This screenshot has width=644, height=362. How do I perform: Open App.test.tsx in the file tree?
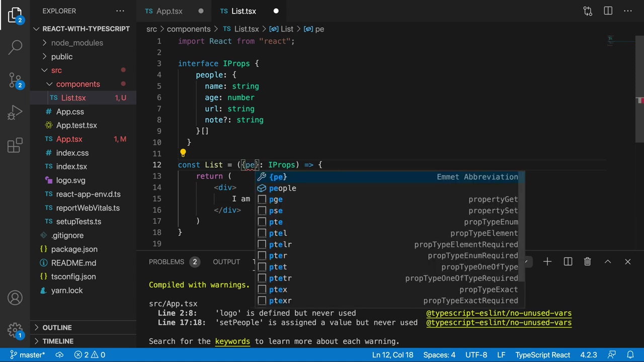pos(83,125)
